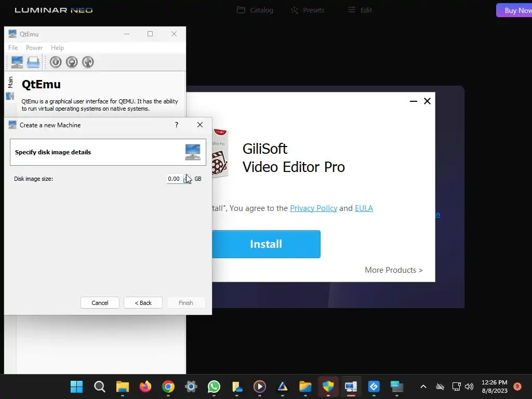Click the cloud sync tray icon
The image size is (532, 399).
pos(440,387)
